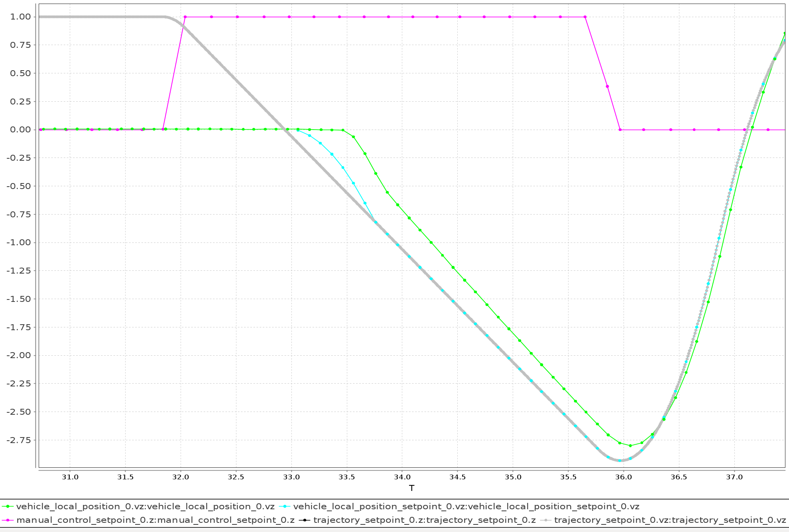Image resolution: width=789 pixels, height=532 pixels.
Task: Click the cyan legend marker for position setpoint
Action: tap(285, 506)
